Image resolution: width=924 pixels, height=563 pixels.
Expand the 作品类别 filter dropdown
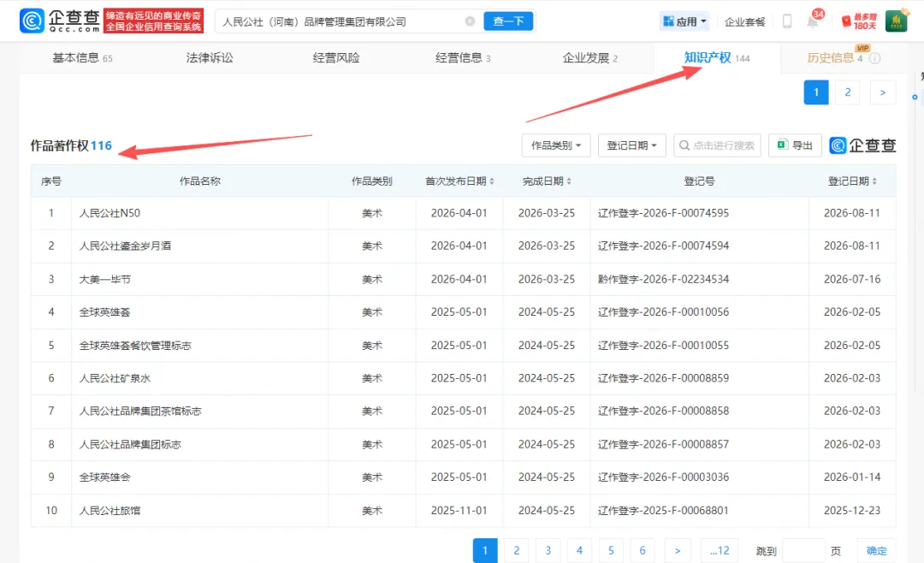[556, 145]
